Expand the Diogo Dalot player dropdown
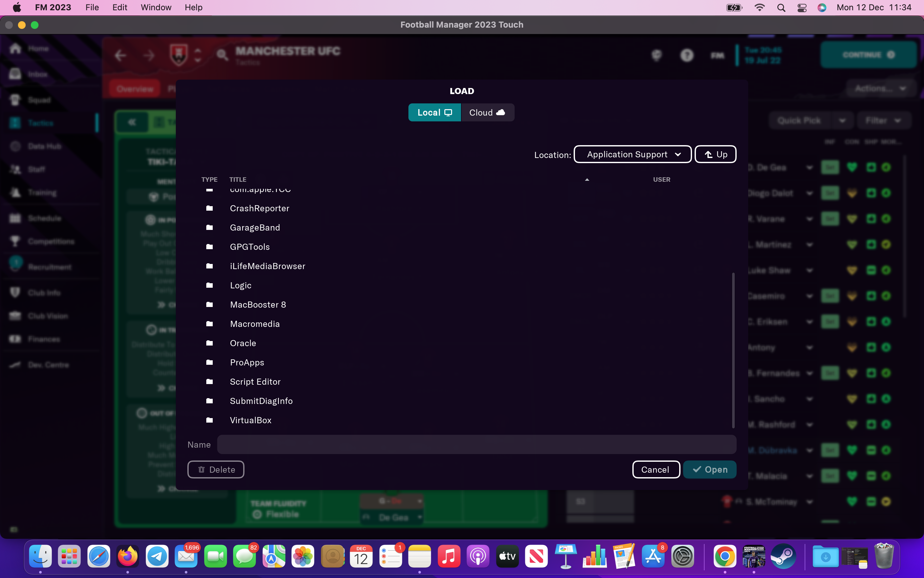 809,193
